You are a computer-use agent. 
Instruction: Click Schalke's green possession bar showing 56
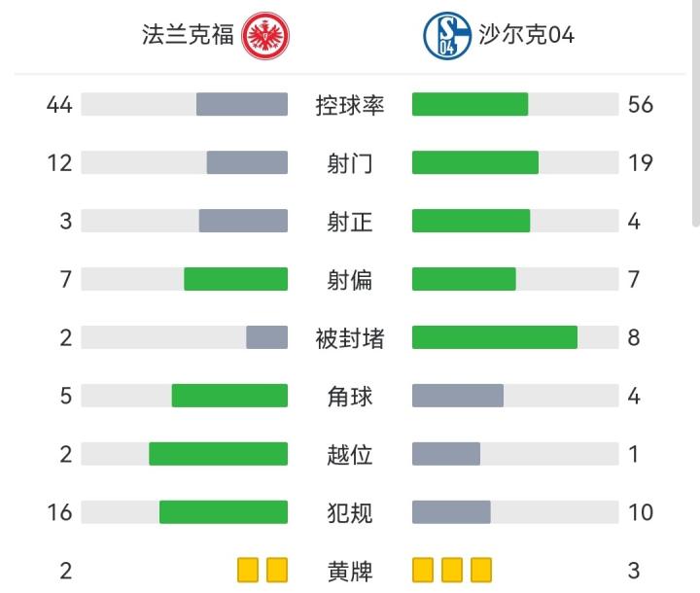(470, 104)
